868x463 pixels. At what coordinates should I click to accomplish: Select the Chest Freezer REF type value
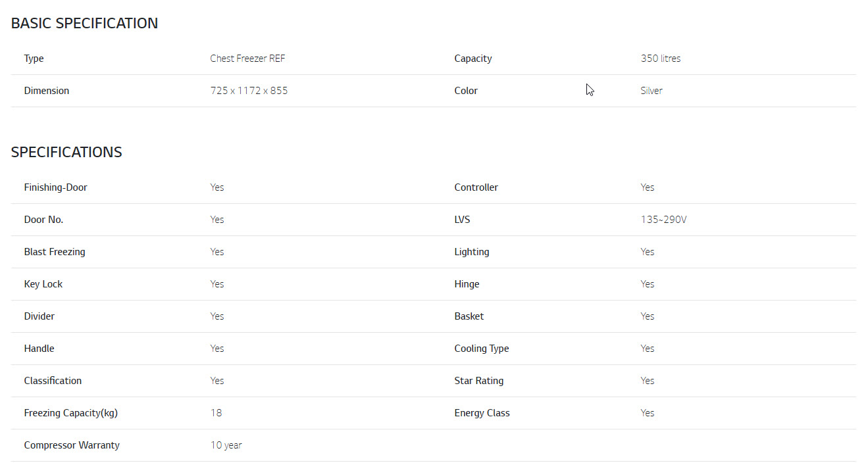click(247, 59)
